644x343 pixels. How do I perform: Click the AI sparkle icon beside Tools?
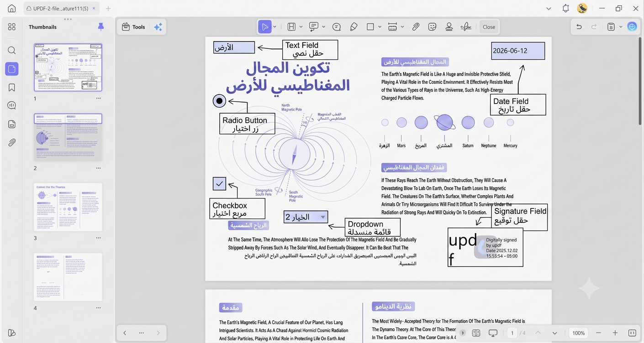click(158, 27)
